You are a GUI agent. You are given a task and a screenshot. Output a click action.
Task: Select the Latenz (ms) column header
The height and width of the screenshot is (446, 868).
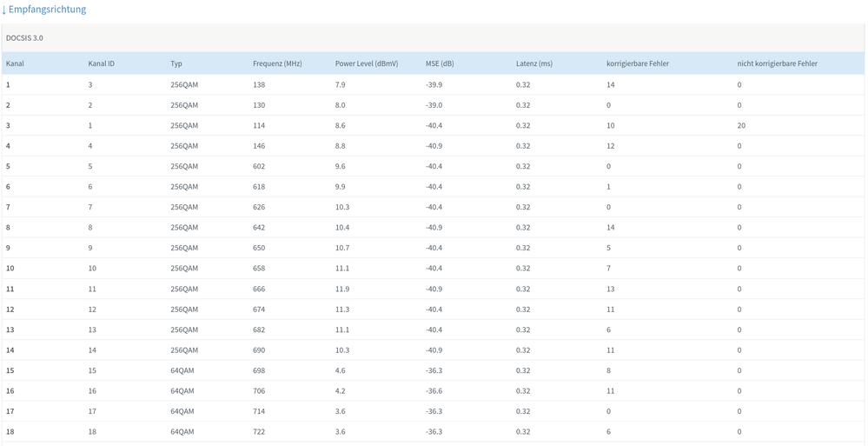(x=533, y=63)
